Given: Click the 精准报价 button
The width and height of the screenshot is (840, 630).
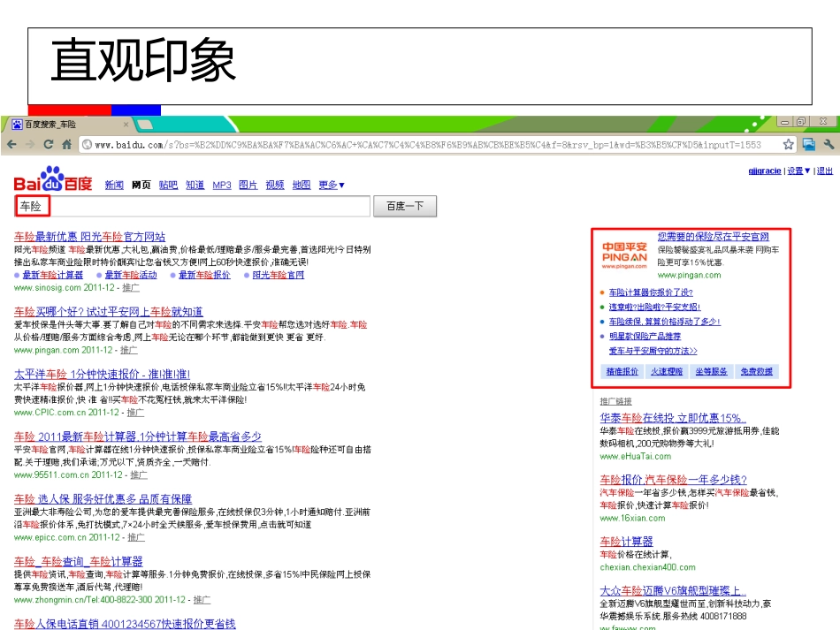Looking at the screenshot, I should (x=622, y=371).
